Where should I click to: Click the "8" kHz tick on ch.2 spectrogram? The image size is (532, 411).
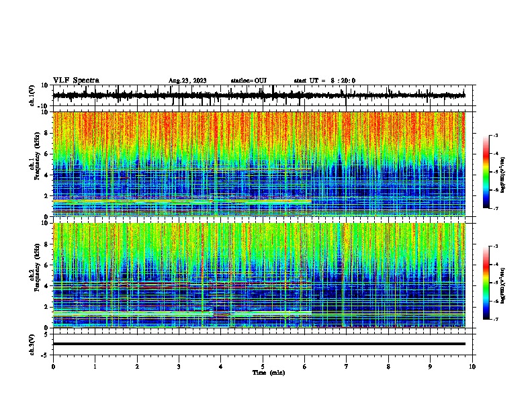(x=46, y=244)
